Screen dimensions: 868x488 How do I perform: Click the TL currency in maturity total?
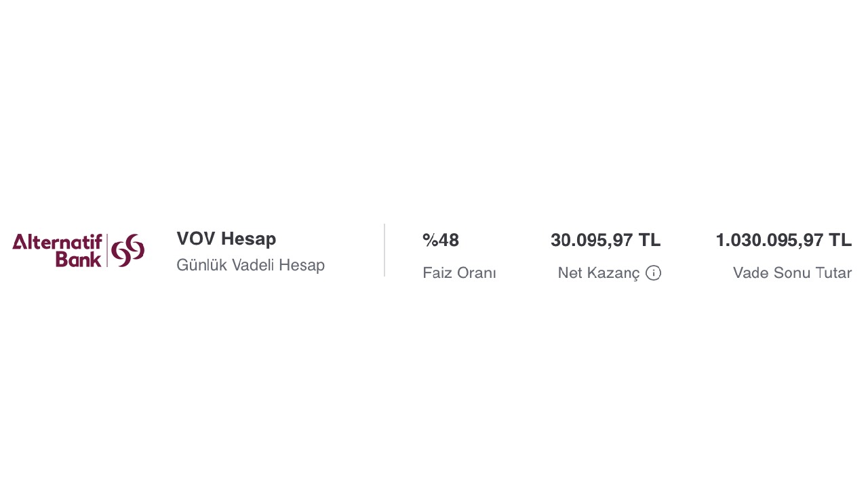click(840, 240)
